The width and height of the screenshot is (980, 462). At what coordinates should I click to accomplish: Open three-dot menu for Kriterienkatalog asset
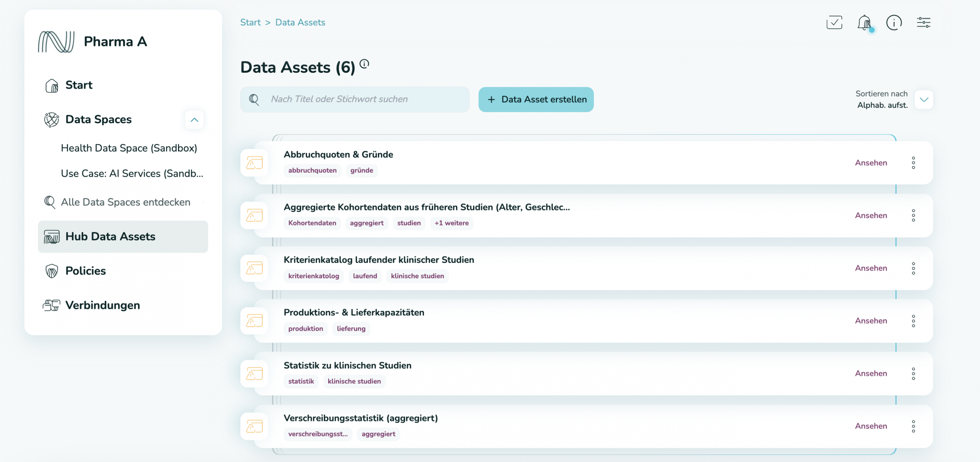[x=913, y=268]
